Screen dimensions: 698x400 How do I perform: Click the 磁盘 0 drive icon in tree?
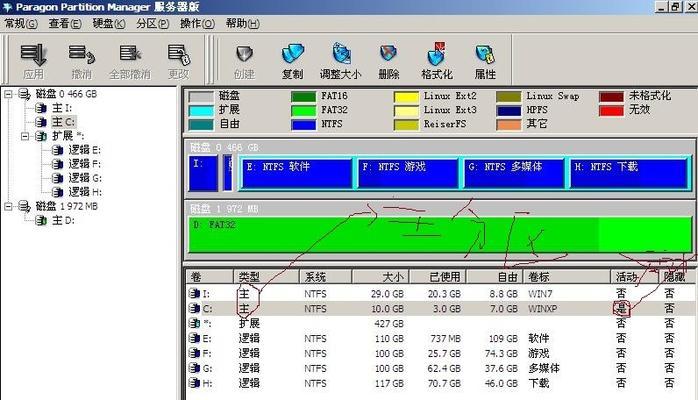click(25, 94)
